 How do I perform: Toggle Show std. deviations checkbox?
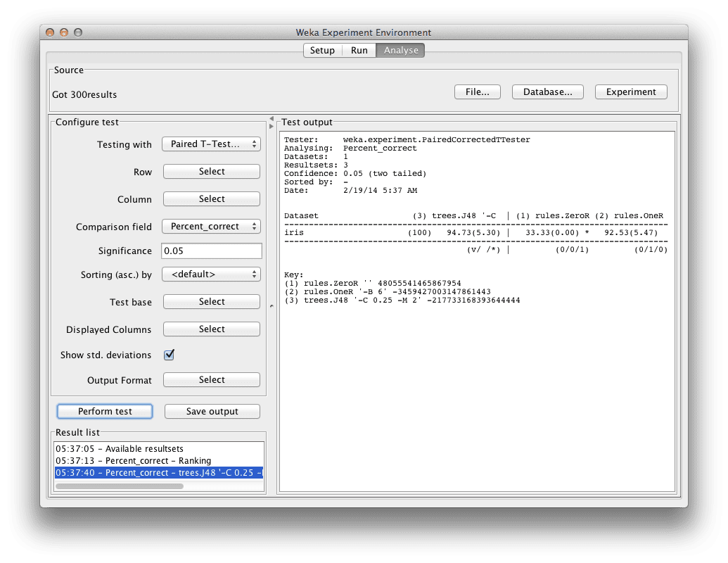(x=169, y=355)
